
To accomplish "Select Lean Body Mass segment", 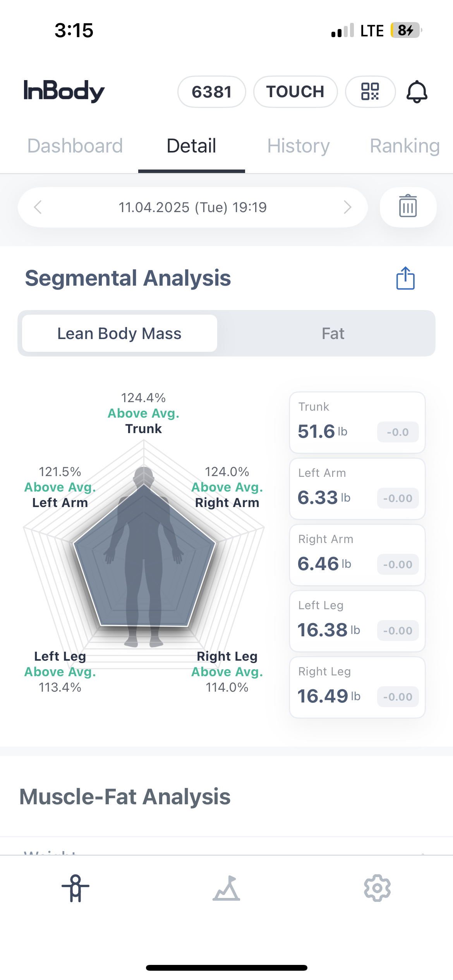I will point(119,333).
